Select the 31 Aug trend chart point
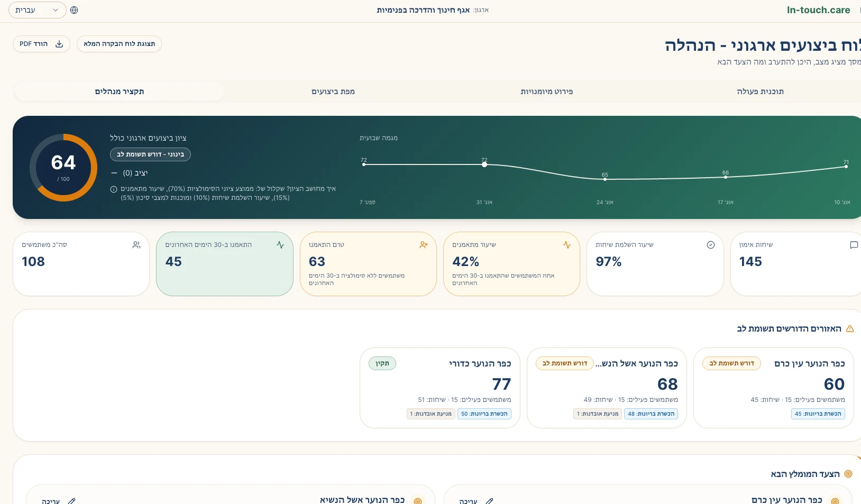 [484, 164]
